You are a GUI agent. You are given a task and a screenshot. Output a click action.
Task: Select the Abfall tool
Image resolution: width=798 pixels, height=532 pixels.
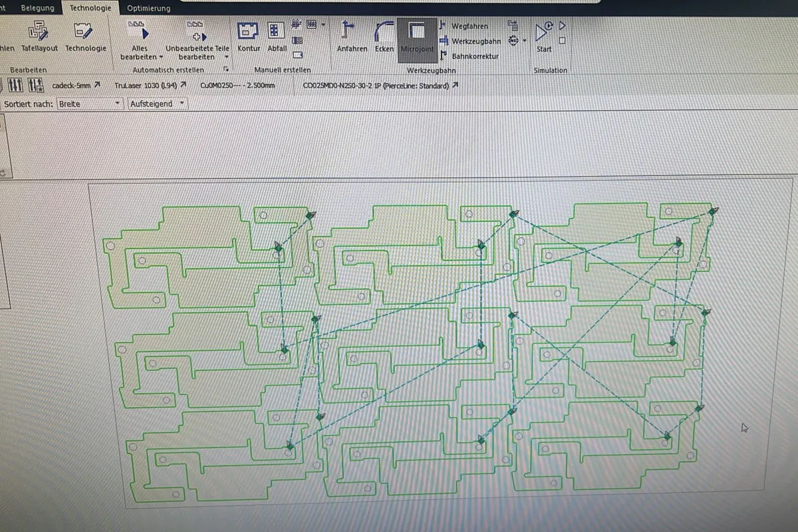click(x=277, y=37)
